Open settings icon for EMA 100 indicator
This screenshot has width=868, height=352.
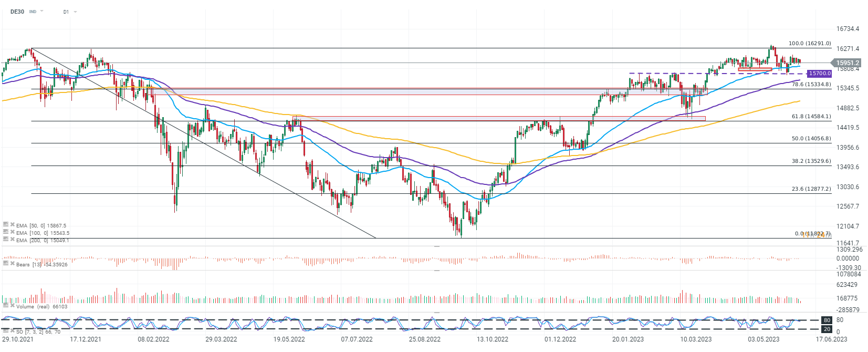coord(6,232)
